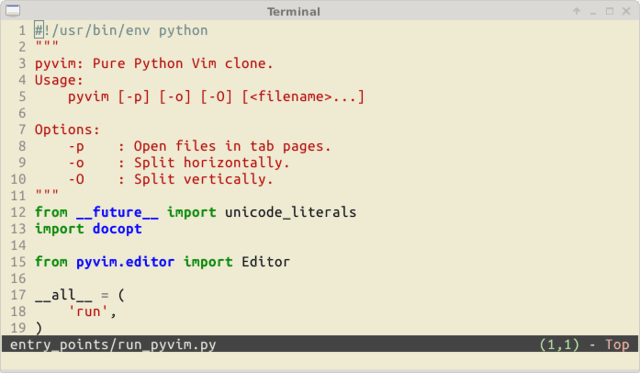Click the filename entry_points/run_pyvim.py in status bar
640x373 pixels.
pyautogui.click(x=113, y=344)
